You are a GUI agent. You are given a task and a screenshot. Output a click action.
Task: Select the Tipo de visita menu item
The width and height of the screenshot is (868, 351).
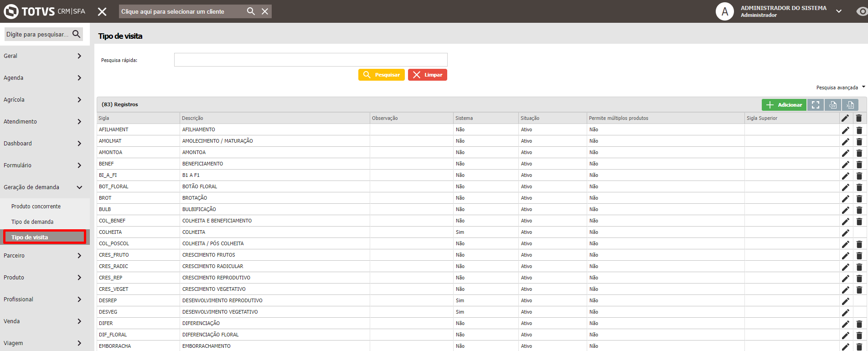[x=44, y=237]
